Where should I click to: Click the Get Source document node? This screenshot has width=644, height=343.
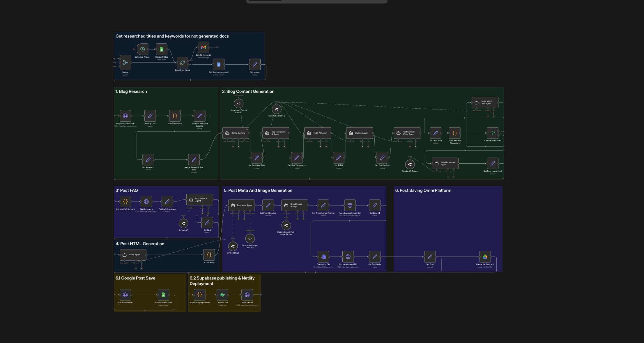(218, 65)
